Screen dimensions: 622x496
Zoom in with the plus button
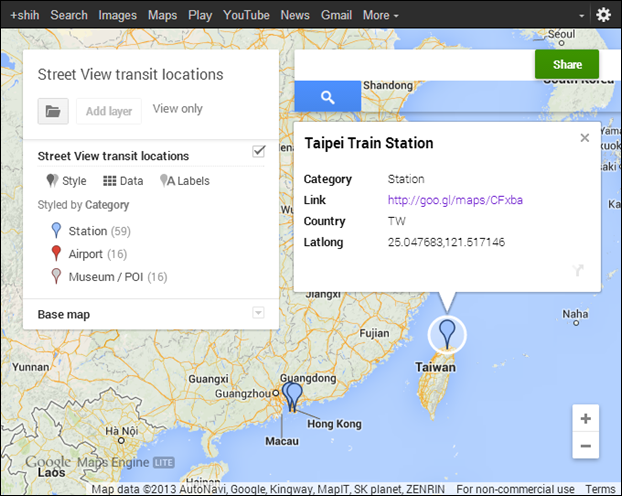coord(586,418)
